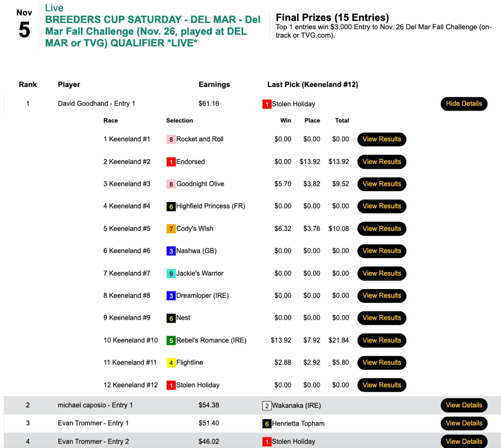Click the Earnings column header
This screenshot has width=501, height=448.
[x=214, y=85]
